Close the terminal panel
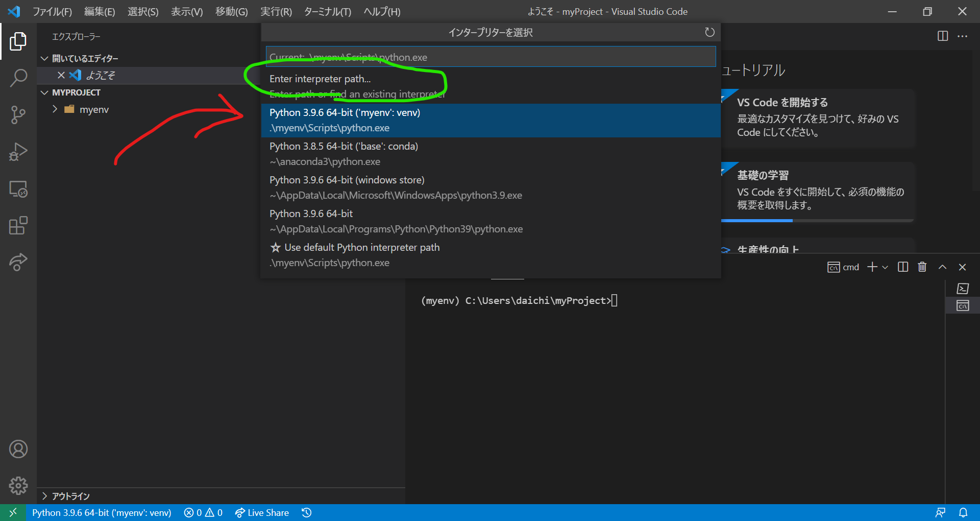 tap(963, 267)
